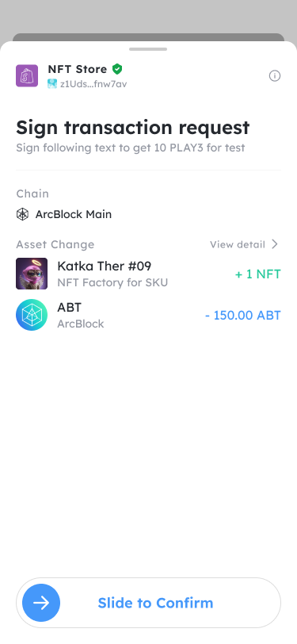Click the round ABT token icon
This screenshot has height=644, width=297.
click(32, 315)
